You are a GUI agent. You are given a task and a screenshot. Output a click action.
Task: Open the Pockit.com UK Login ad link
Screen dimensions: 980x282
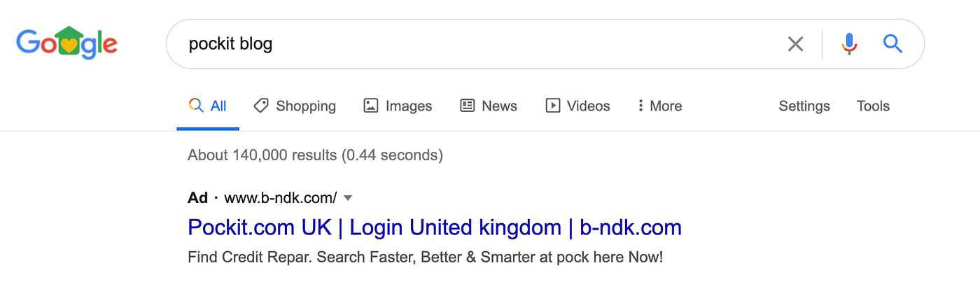(435, 227)
